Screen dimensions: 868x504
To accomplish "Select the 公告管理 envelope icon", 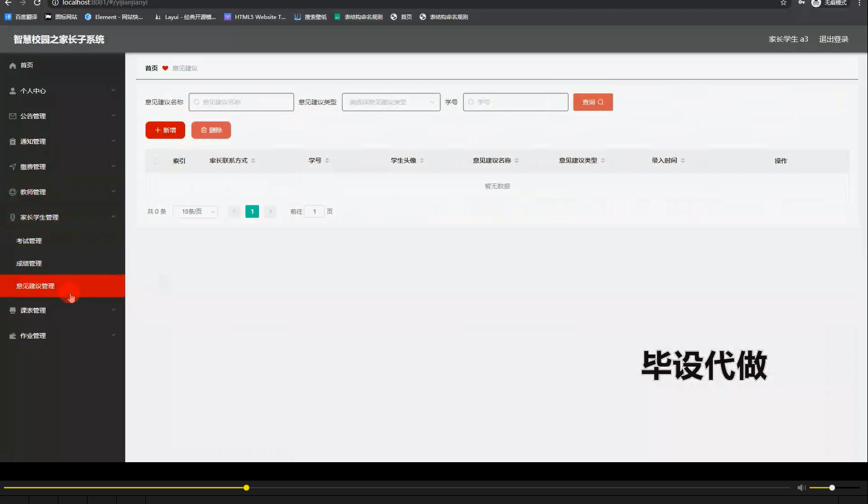I will tap(12, 116).
